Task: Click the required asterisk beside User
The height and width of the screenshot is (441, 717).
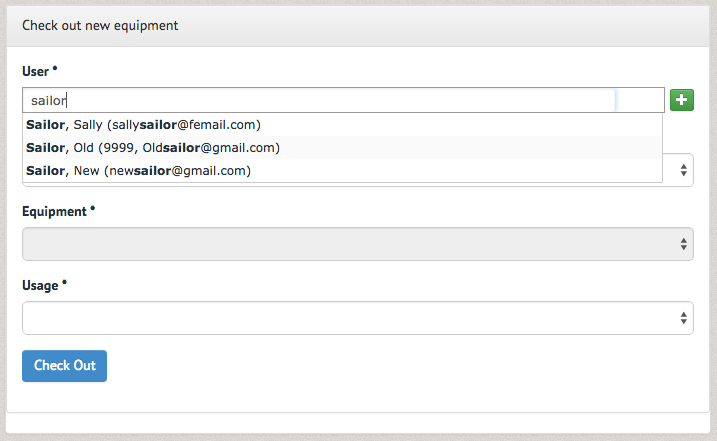Action: pos(55,69)
